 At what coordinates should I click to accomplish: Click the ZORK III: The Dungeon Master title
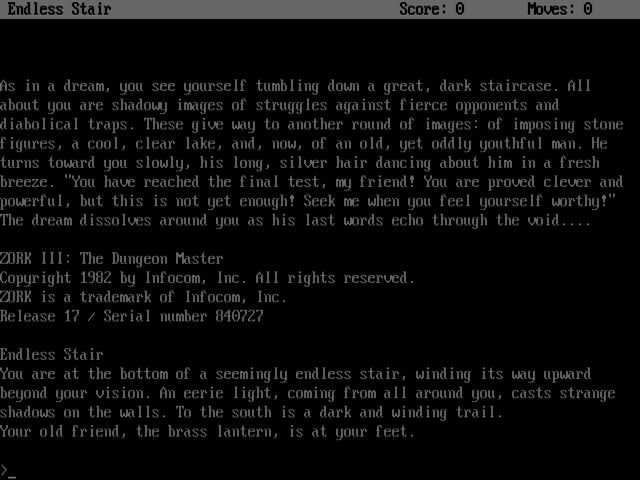point(111,259)
